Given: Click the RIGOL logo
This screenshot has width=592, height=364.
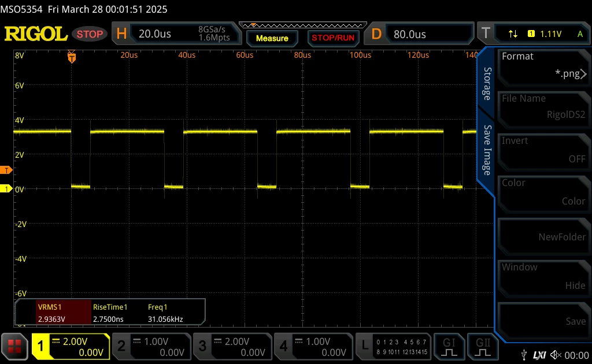Looking at the screenshot, I should (x=36, y=34).
